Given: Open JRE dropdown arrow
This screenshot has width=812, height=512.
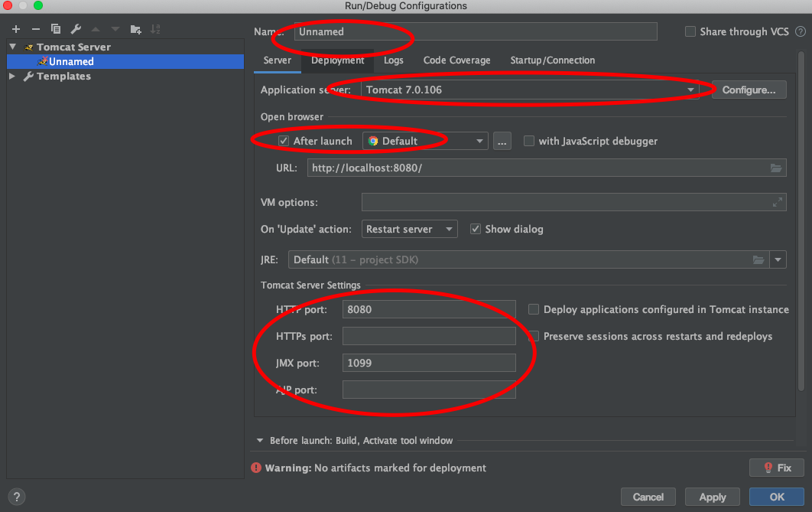Looking at the screenshot, I should 778,259.
